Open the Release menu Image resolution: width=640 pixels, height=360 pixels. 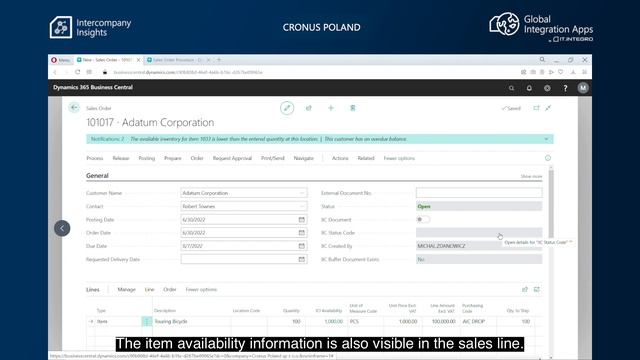[121, 158]
